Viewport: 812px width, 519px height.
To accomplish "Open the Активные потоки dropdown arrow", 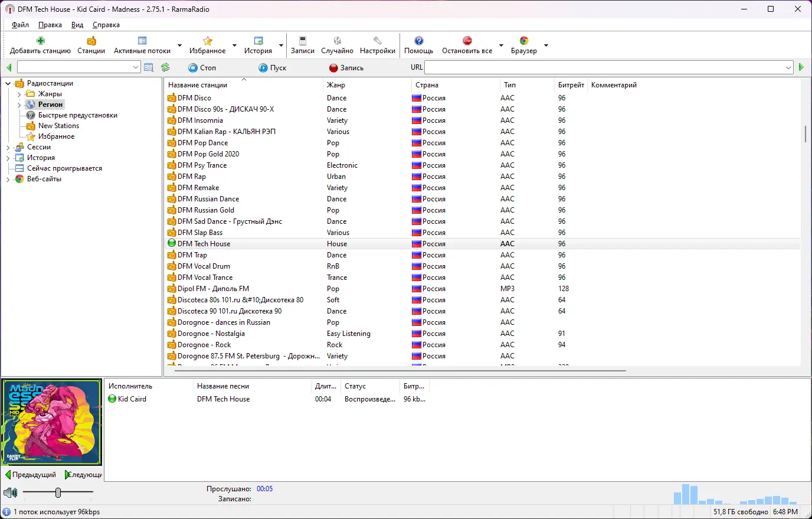I will 179,45.
